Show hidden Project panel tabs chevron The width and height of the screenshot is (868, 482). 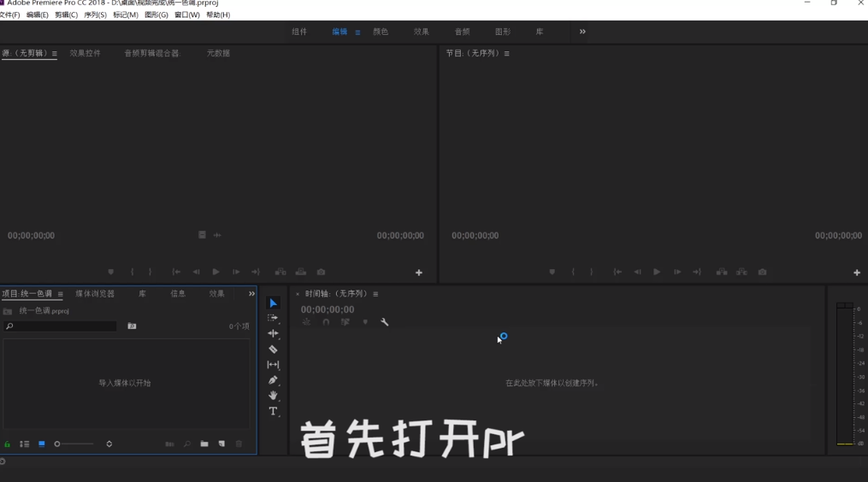click(x=252, y=293)
